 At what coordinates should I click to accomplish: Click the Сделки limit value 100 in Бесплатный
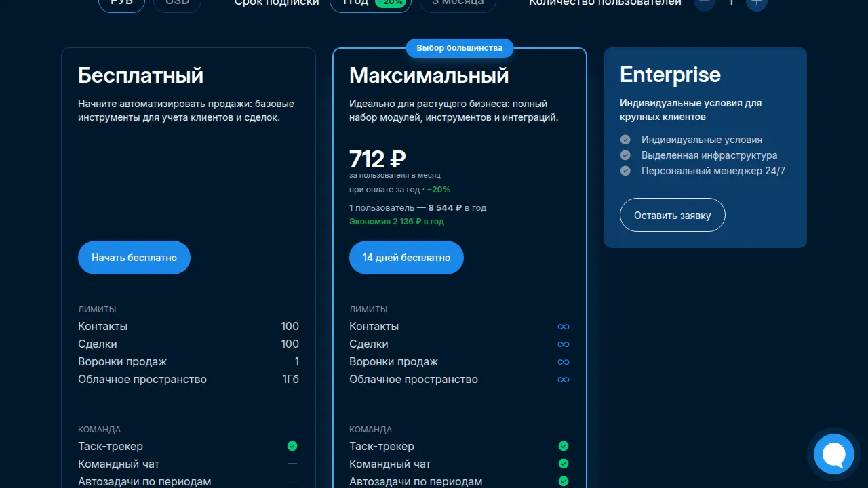tap(290, 344)
